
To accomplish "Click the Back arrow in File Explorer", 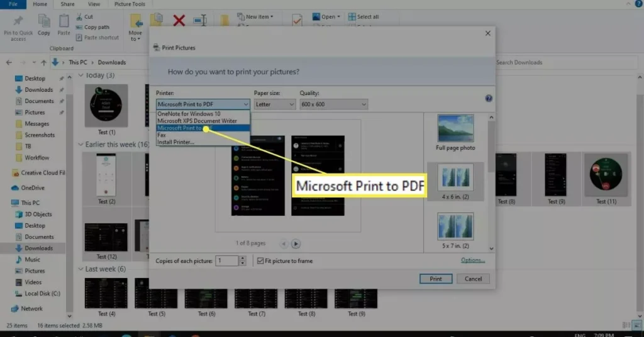I will [x=9, y=62].
